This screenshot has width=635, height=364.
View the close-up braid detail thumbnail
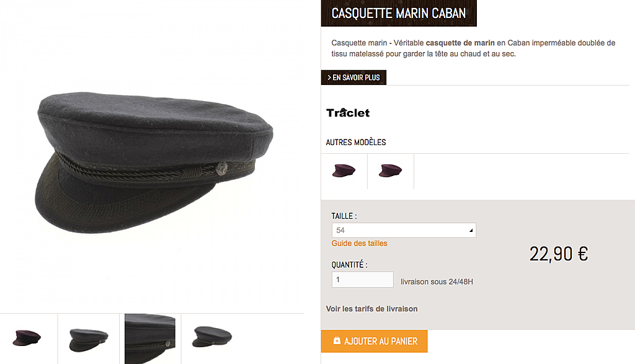pos(150,339)
